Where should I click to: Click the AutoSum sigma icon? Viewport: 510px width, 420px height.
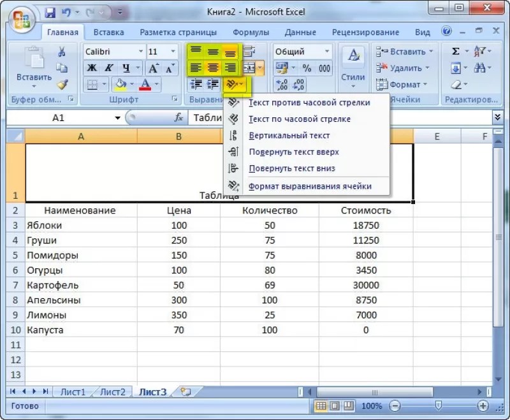(456, 52)
